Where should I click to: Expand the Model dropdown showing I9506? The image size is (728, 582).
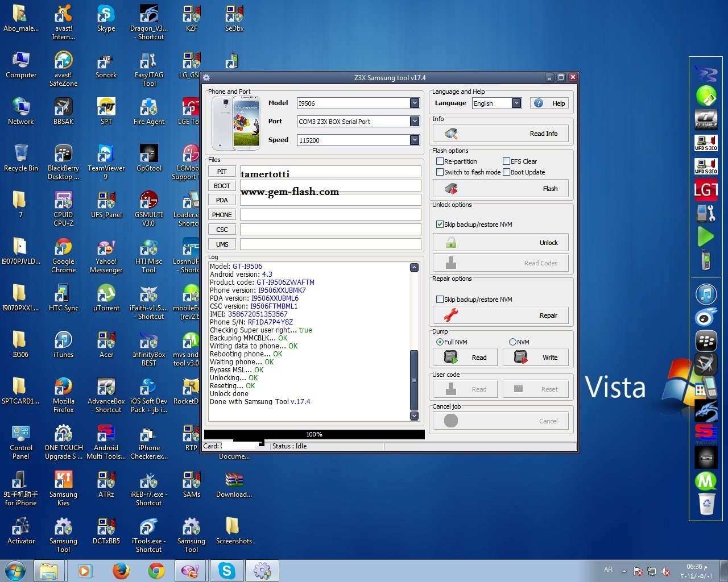click(415, 103)
